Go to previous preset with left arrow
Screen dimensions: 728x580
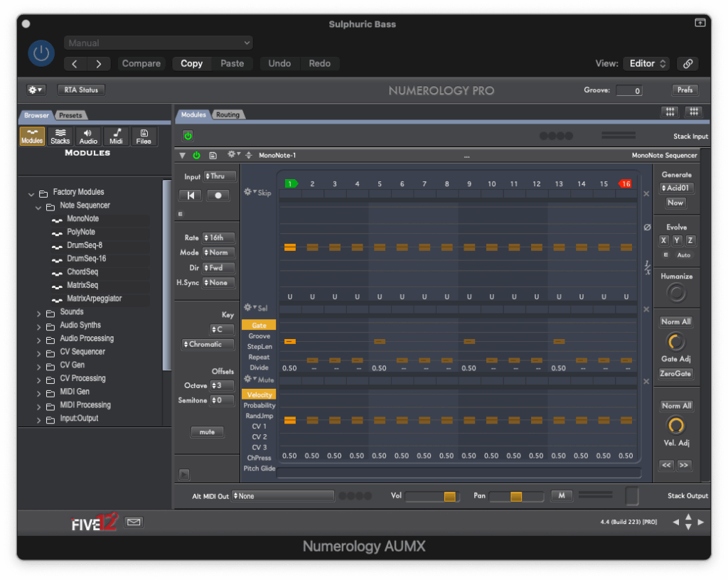pyautogui.click(x=75, y=63)
